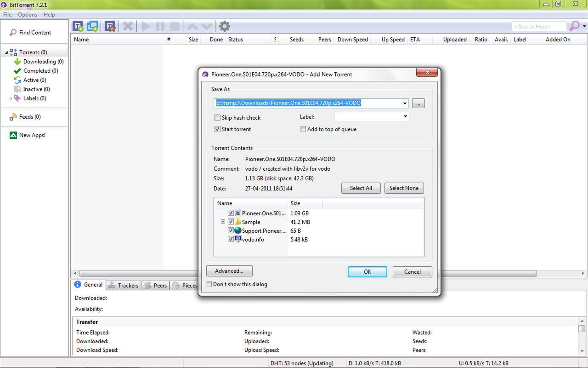This screenshot has height=368, width=588.
Task: Open the Options menu
Action: point(28,15)
